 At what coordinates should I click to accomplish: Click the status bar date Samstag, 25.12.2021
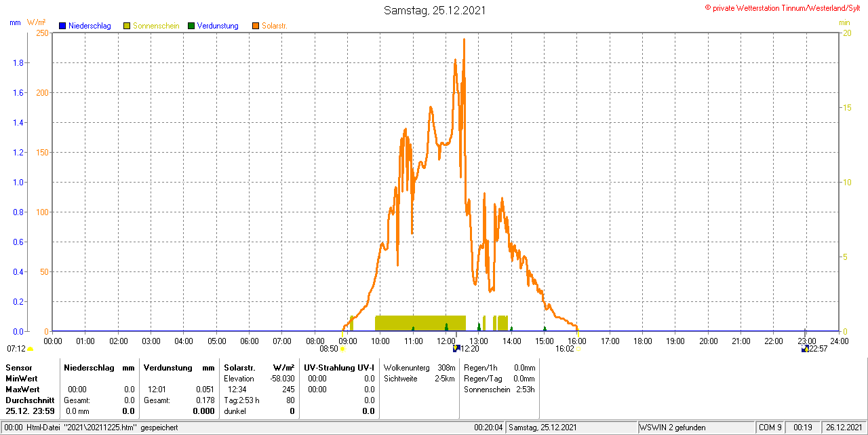pos(543,428)
